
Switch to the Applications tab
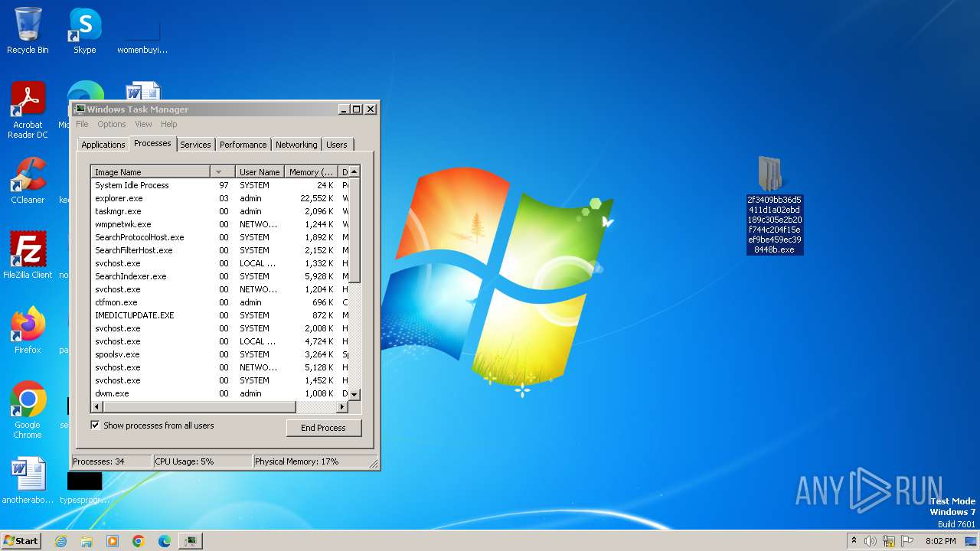coord(103,145)
